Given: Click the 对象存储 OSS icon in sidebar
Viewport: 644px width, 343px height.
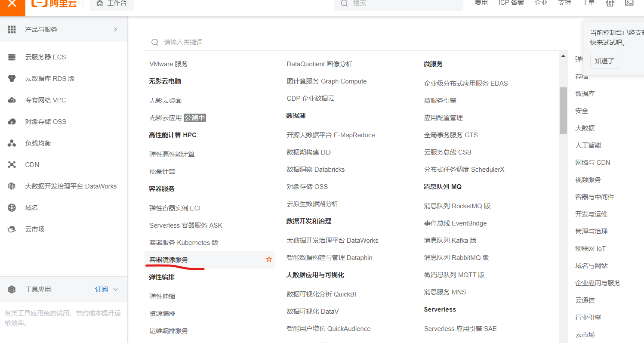Looking at the screenshot, I should tap(12, 122).
